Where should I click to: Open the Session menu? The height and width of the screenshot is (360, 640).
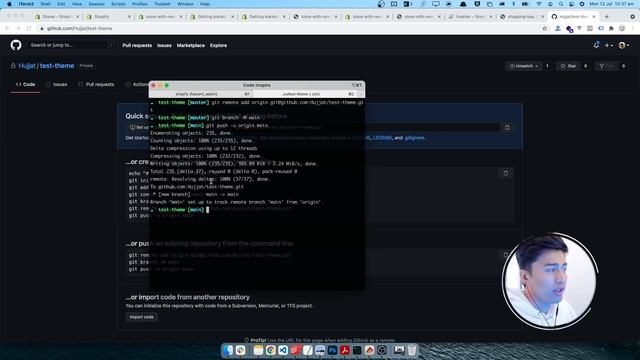[96, 4]
